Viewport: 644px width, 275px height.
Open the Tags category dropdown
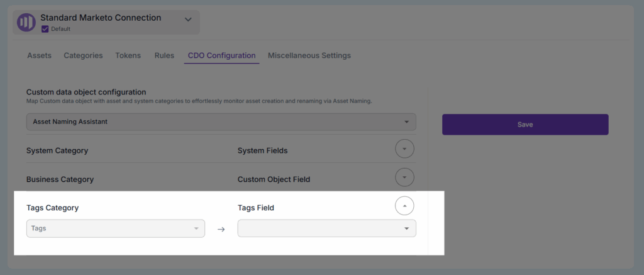[116, 228]
